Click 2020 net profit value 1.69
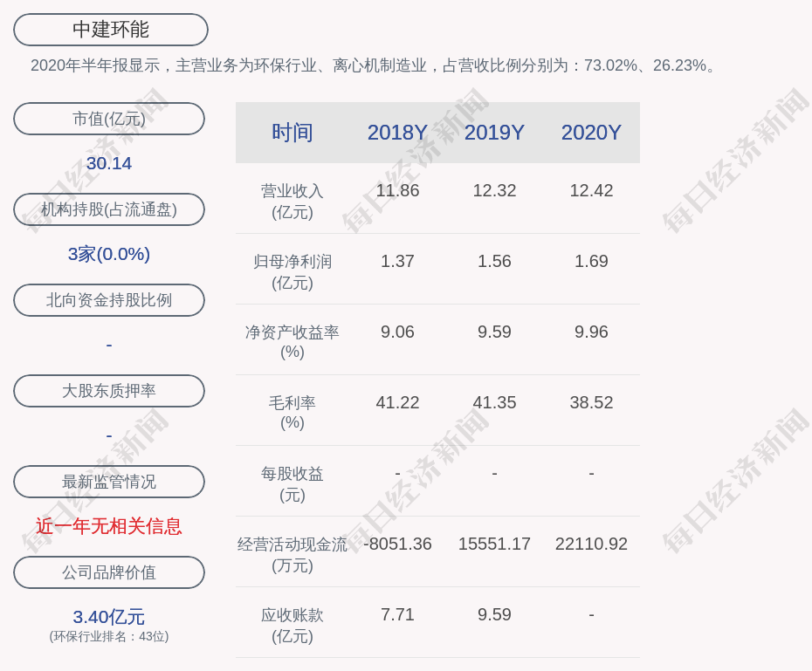812x671 pixels. [591, 261]
